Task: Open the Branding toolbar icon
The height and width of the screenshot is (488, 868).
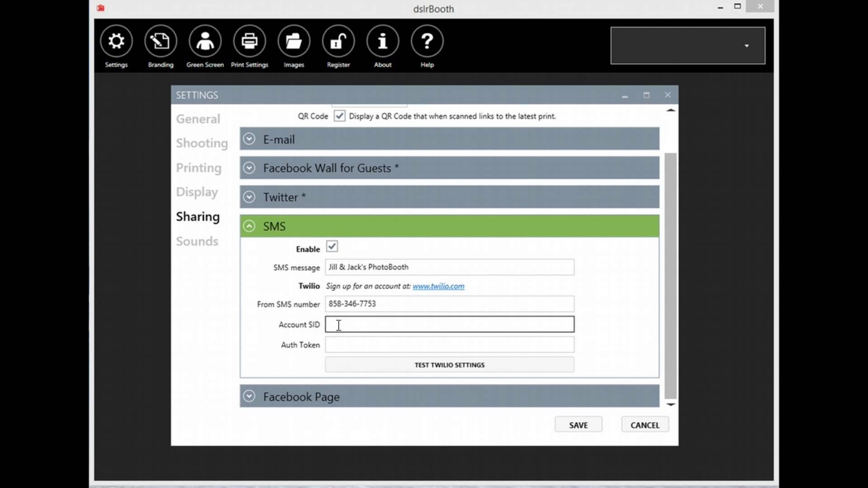Action: click(x=160, y=41)
